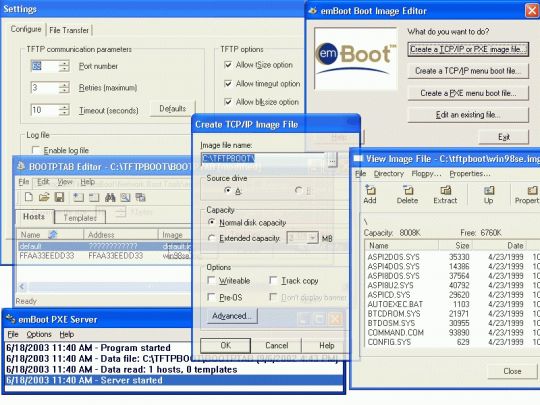
Task: Toggle Allow tSize option checkbox
Action: coord(228,65)
